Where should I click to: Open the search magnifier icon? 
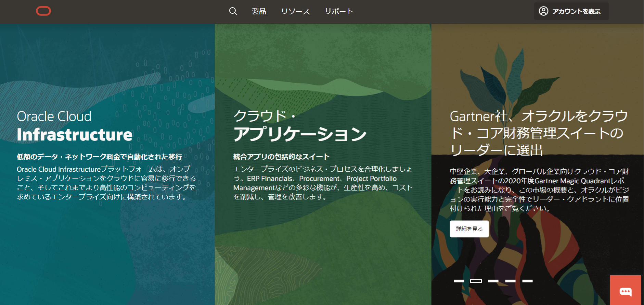(233, 11)
